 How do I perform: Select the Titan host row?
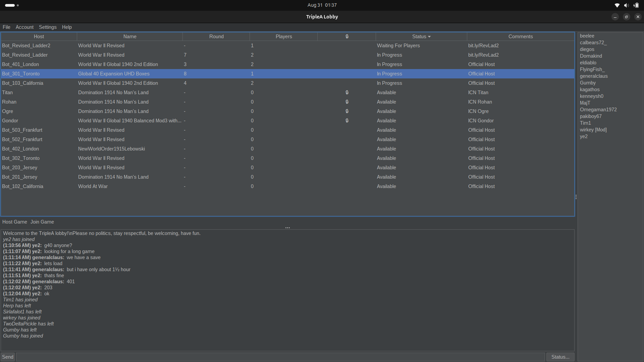point(287,93)
